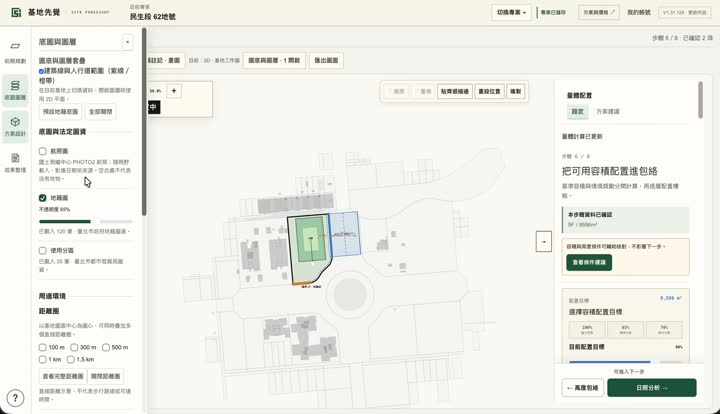Go back to 高度包絡 step
Image resolution: width=720 pixels, height=414 pixels.
pos(583,388)
